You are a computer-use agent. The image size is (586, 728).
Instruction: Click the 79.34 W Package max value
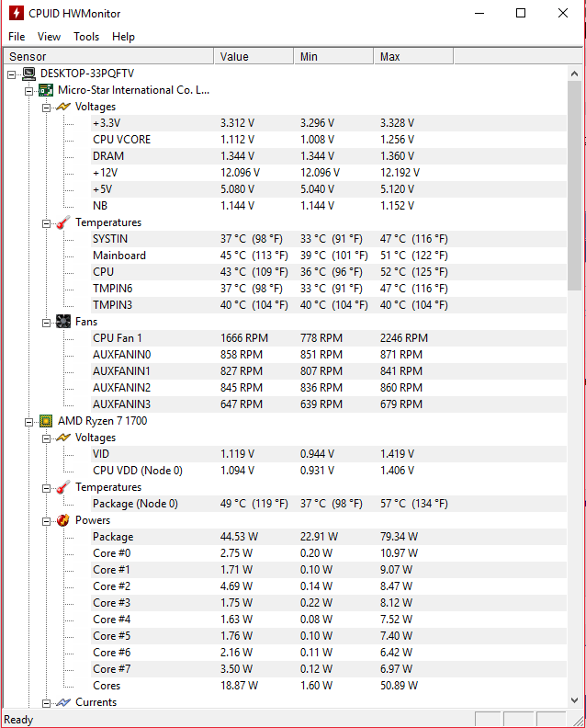pos(399,537)
